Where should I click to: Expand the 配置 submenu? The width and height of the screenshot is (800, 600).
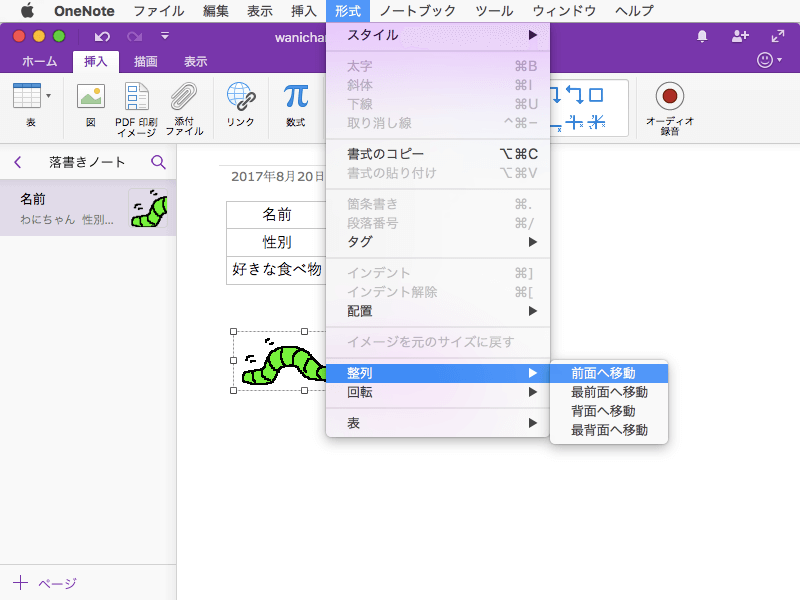(438, 311)
